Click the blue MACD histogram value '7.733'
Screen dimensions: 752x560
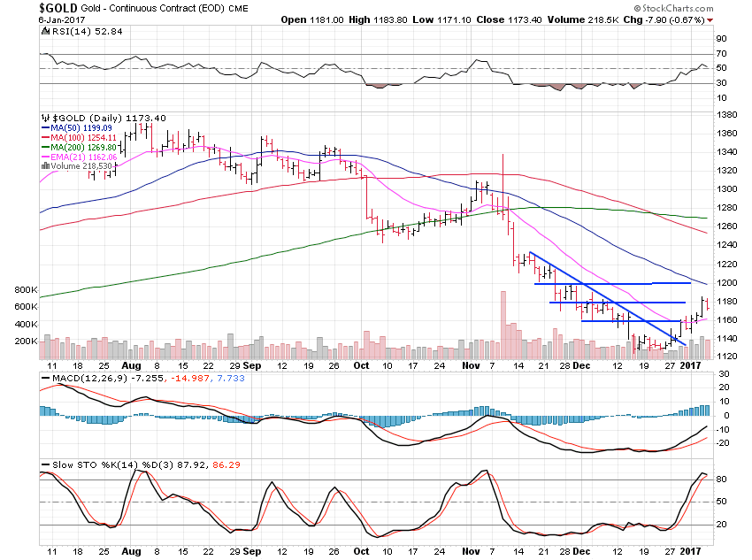tap(231, 379)
